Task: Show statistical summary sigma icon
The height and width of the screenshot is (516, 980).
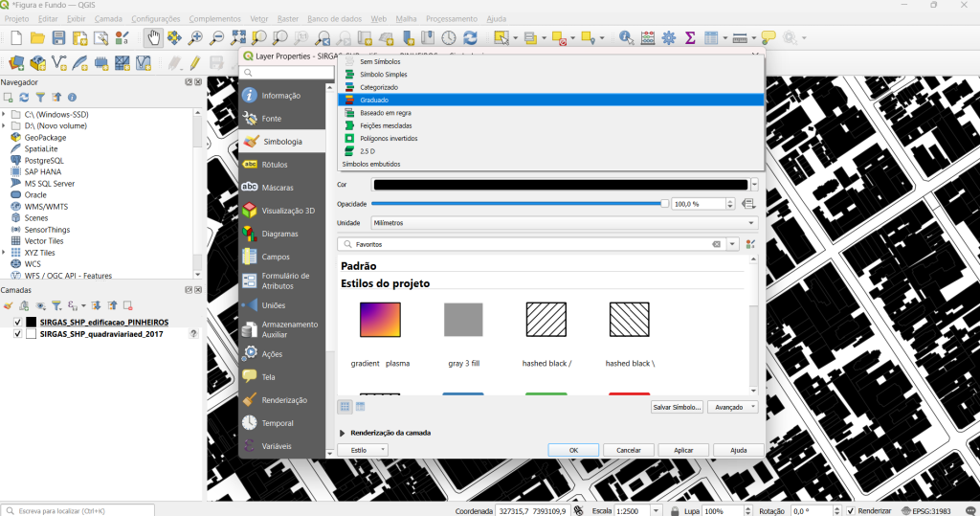Action: (x=690, y=38)
